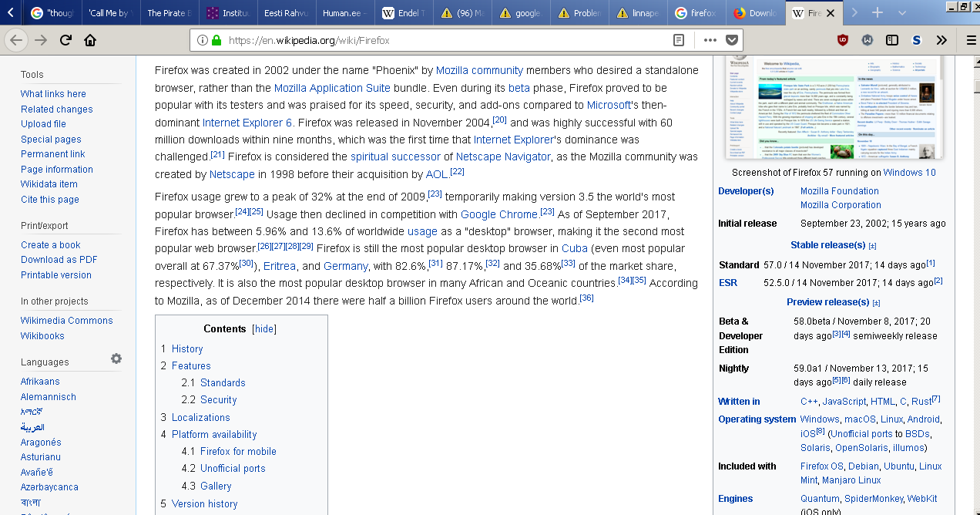
Task: Go back to the previous page
Action: pos(17,40)
